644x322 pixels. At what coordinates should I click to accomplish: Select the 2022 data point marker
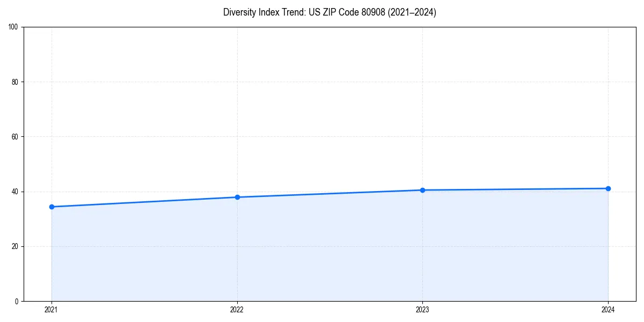coord(237,196)
